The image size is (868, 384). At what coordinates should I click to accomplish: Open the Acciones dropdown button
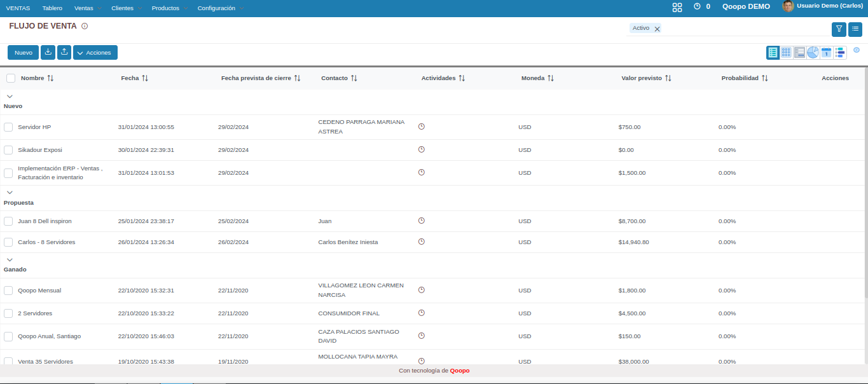point(95,52)
